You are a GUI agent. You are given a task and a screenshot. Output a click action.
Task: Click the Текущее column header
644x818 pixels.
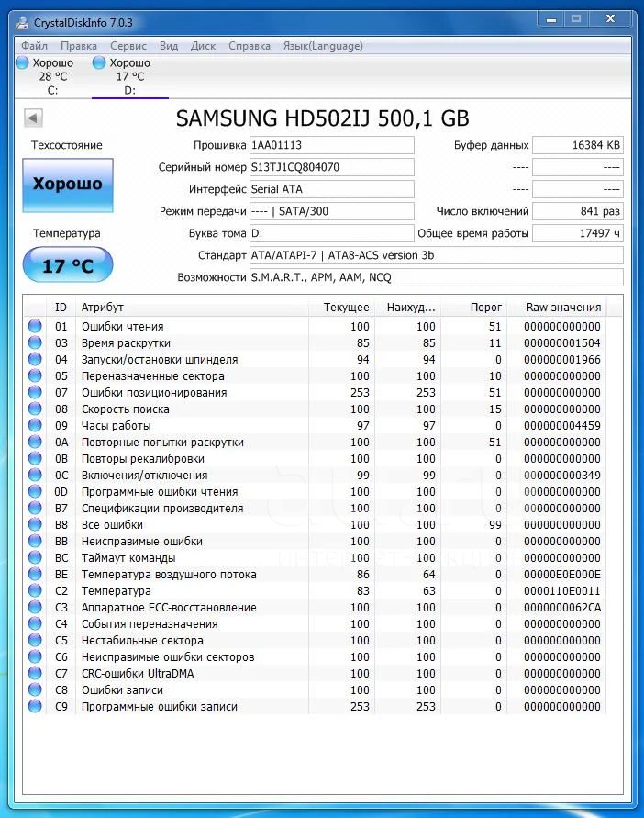(x=342, y=308)
